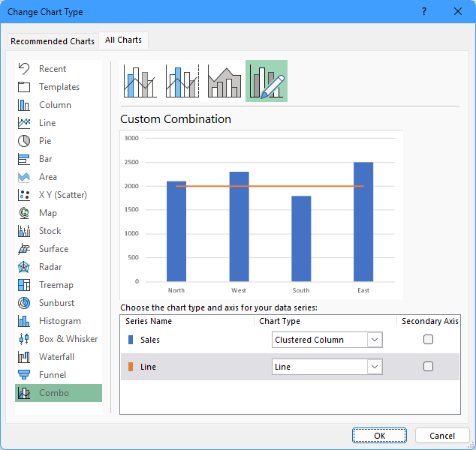
Task: Select the Combo chart icon
Action: point(24,393)
